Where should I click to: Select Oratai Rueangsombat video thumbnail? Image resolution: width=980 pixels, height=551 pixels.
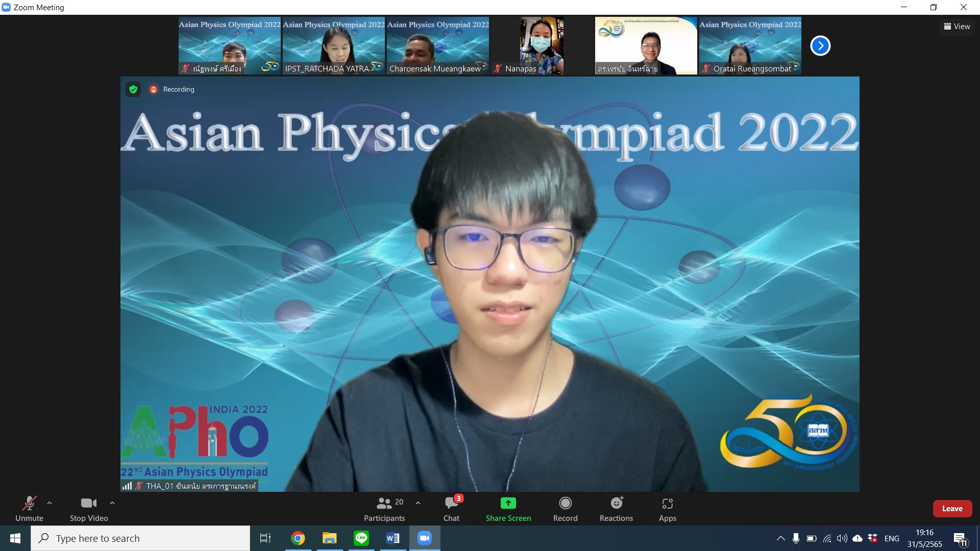pos(750,46)
